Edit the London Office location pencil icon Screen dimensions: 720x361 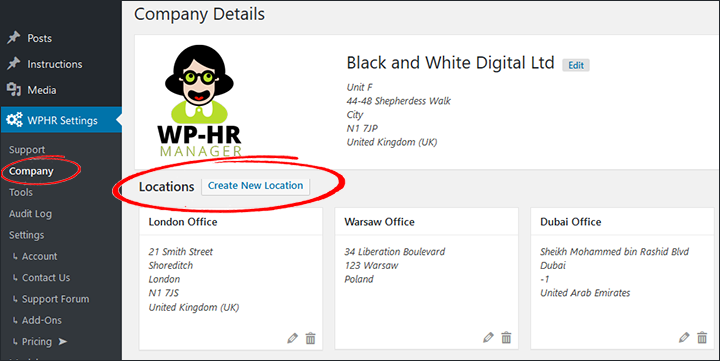(x=292, y=338)
